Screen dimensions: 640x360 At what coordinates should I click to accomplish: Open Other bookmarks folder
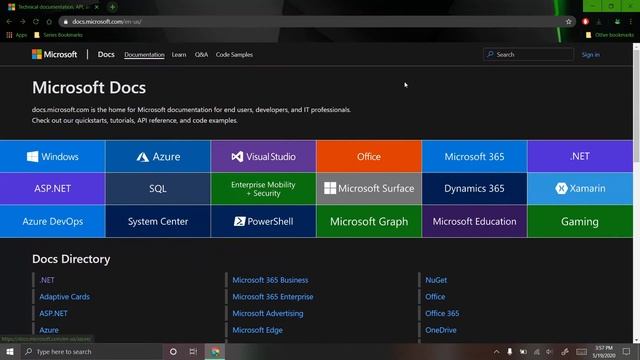point(610,35)
